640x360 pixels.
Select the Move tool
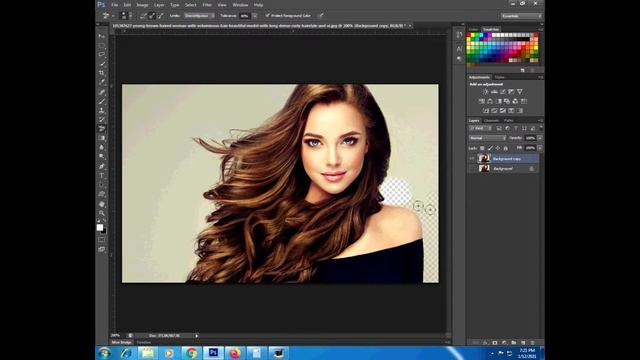click(102, 36)
